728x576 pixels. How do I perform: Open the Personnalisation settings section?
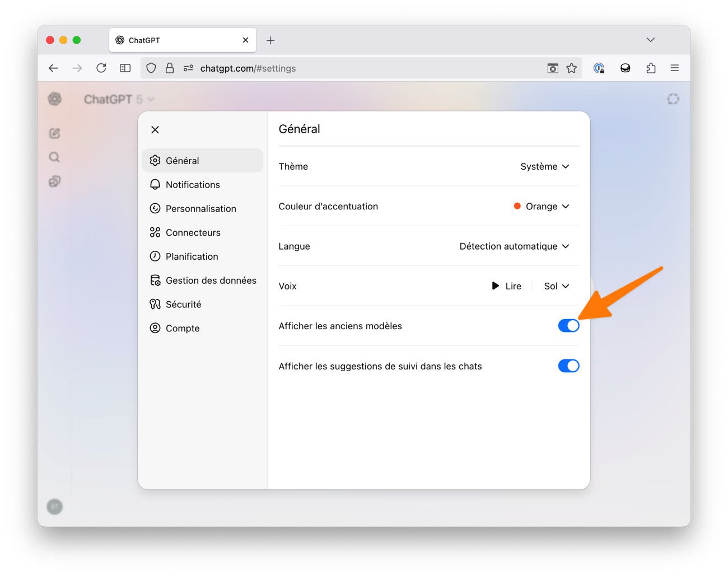click(x=202, y=209)
